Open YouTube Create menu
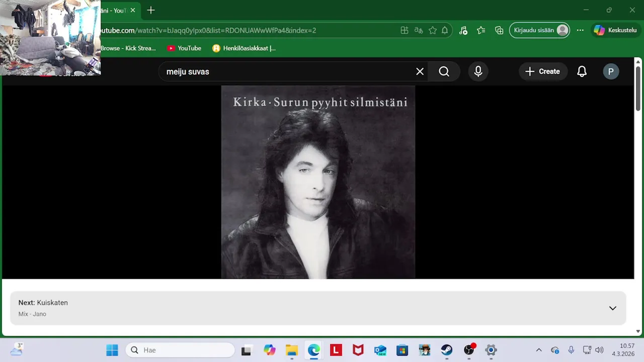The image size is (644, 362). [543, 71]
